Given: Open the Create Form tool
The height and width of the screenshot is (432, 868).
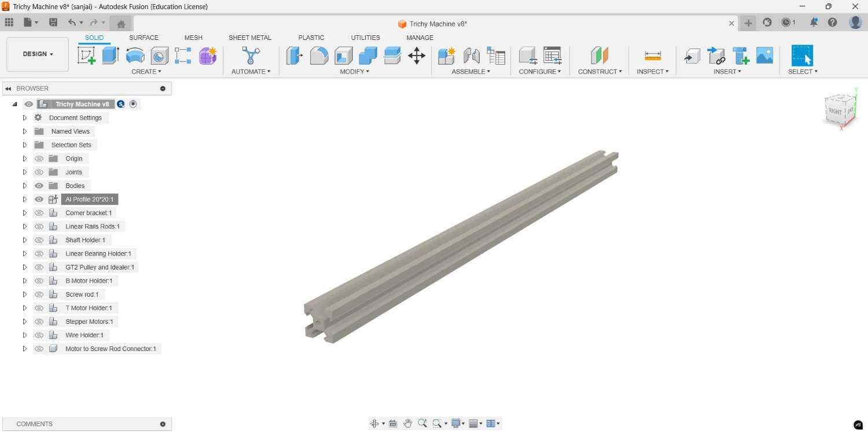Looking at the screenshot, I should [208, 56].
